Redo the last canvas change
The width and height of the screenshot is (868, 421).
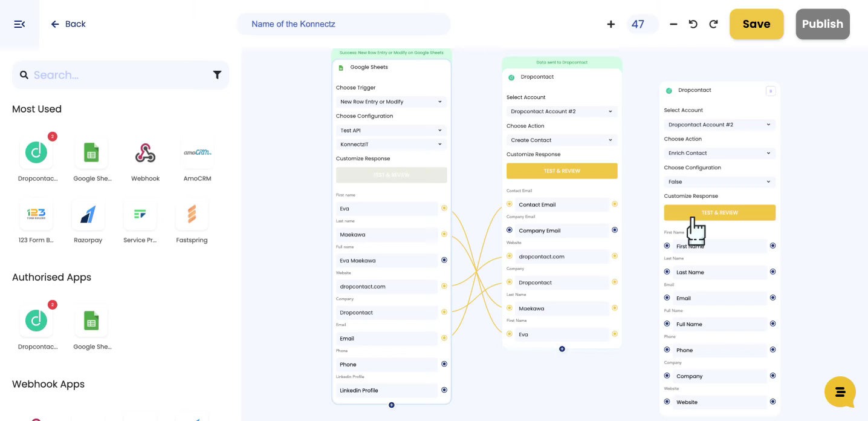click(x=713, y=24)
